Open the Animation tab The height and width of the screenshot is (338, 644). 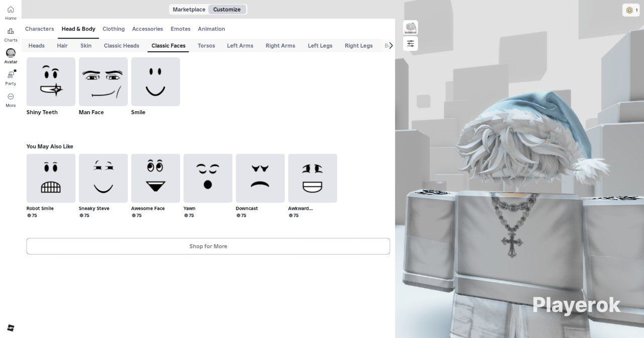pos(211,29)
